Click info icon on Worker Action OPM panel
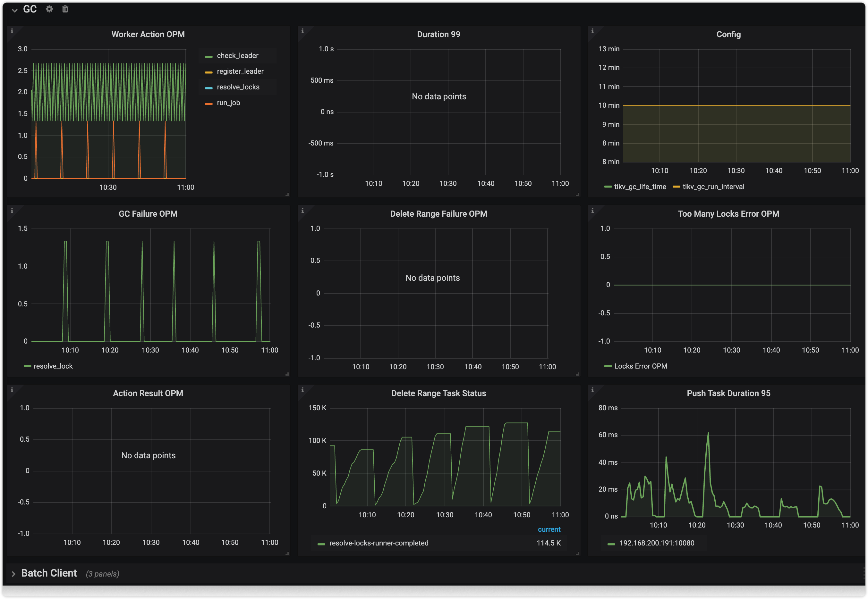Screen dimensions: 868x599 [12, 31]
